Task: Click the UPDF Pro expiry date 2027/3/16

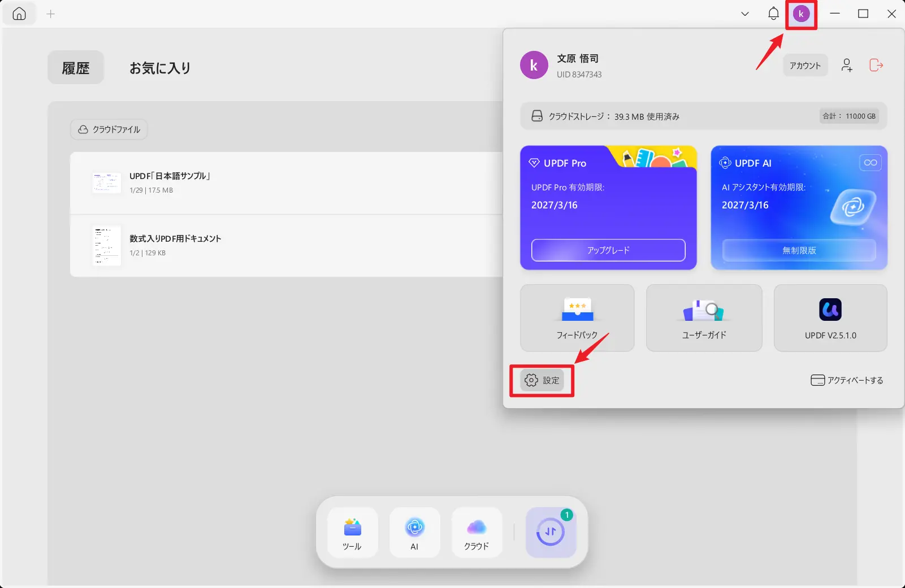Action: tap(555, 206)
